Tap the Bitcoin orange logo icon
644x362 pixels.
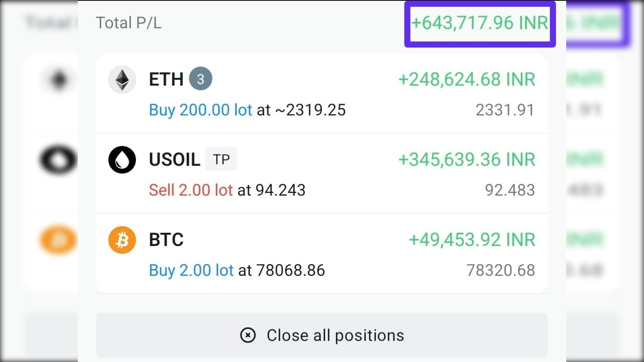122,240
